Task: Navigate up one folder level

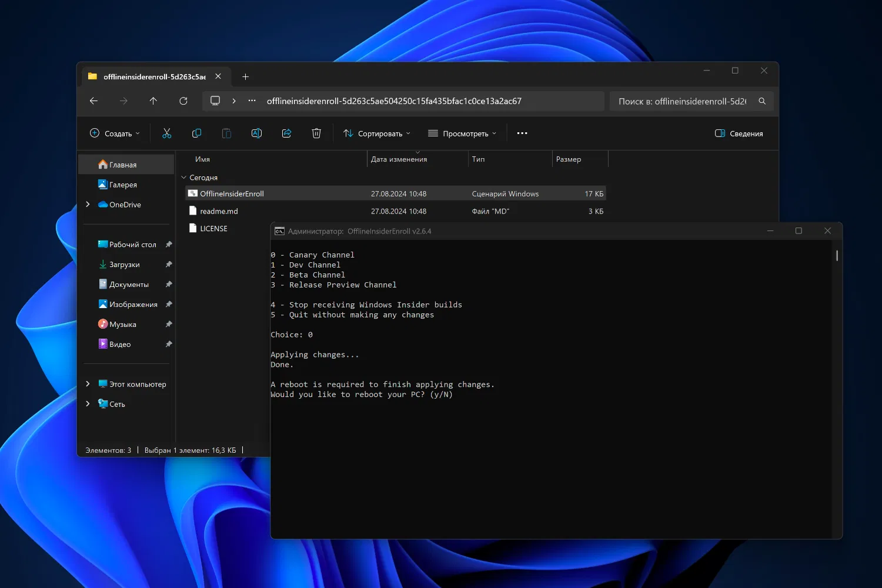Action: (153, 101)
